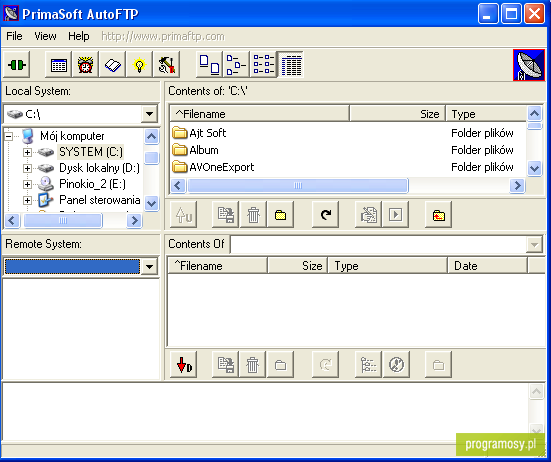Image resolution: width=551 pixels, height=462 pixels.
Task: Click local file list horizontal scrollbar thumb
Action: [298, 186]
